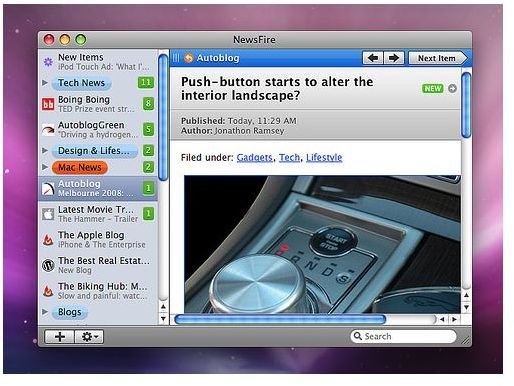Open the Tech category link
This screenshot has width=514, height=386.
click(x=289, y=157)
